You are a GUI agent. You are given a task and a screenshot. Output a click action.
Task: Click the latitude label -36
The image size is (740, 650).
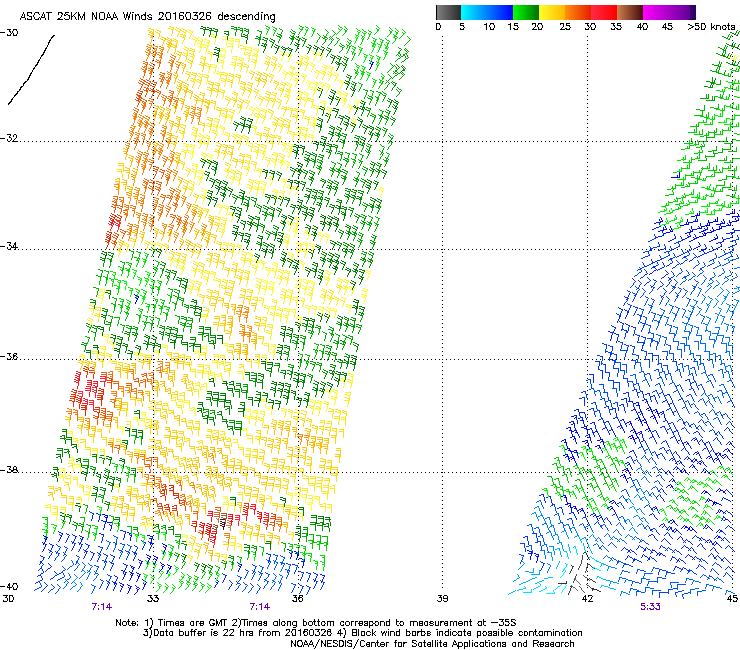point(9,356)
